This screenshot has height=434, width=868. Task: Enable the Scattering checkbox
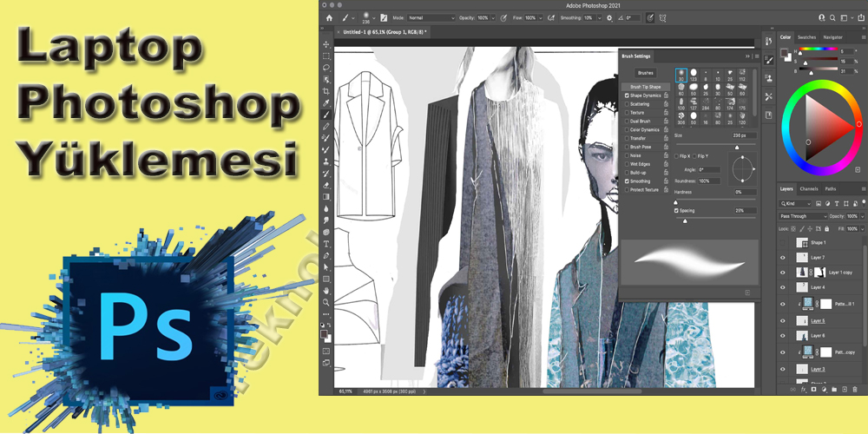(628, 103)
